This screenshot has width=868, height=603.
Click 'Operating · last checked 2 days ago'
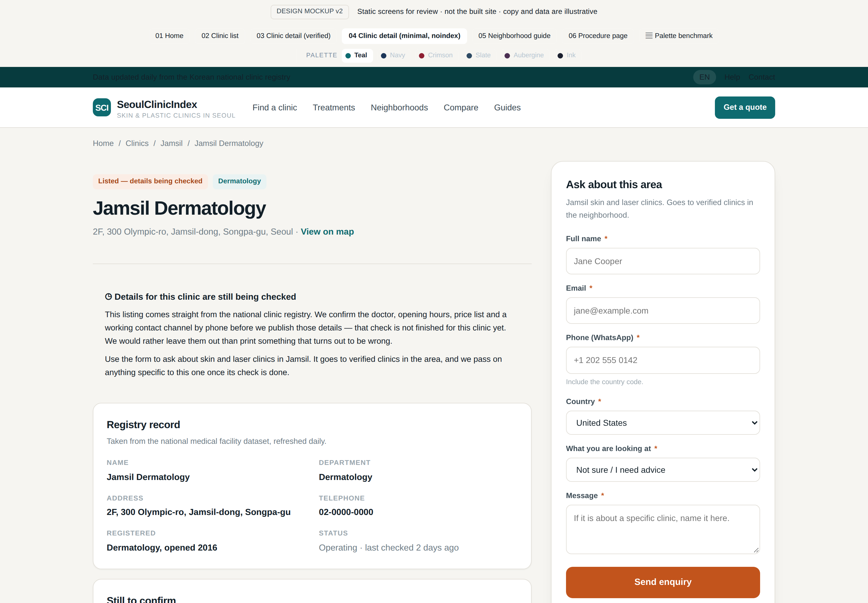[388, 548]
